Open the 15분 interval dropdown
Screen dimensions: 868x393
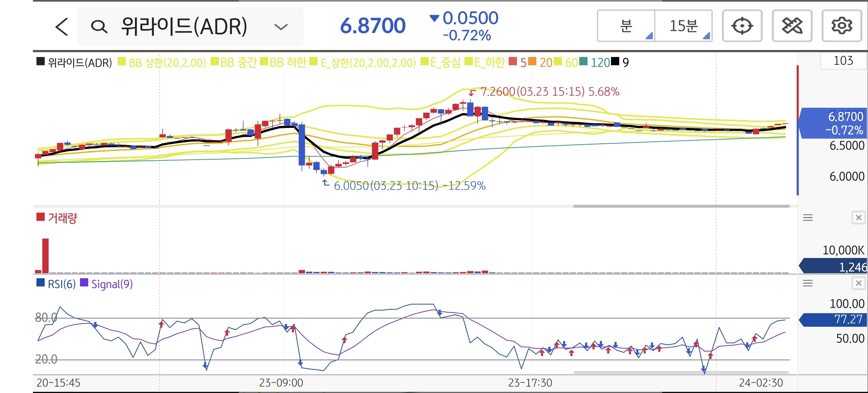683,26
